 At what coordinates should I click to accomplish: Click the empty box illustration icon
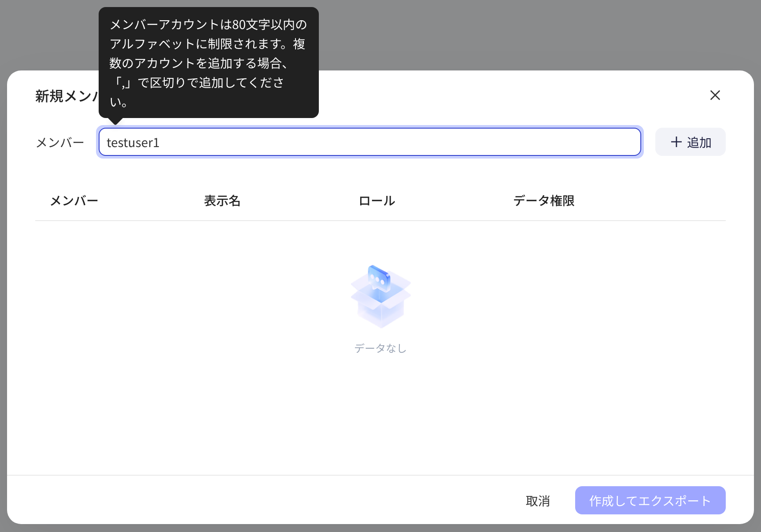click(x=380, y=296)
